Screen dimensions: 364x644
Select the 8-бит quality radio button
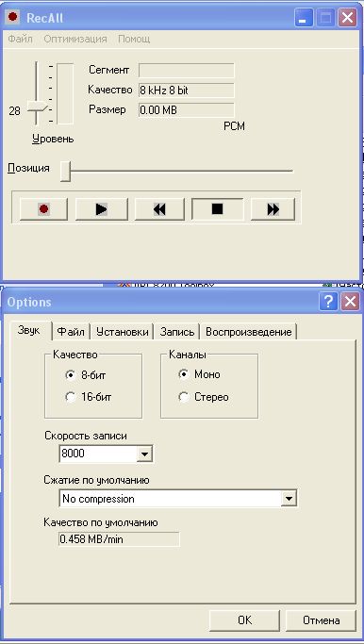71,374
